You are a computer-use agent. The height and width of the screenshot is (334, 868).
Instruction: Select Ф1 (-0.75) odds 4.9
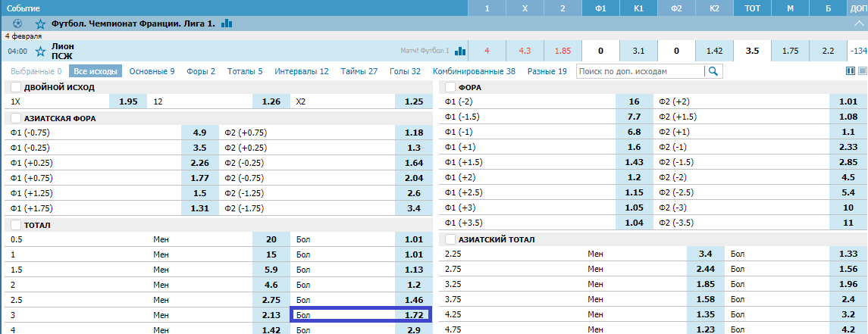coord(200,133)
